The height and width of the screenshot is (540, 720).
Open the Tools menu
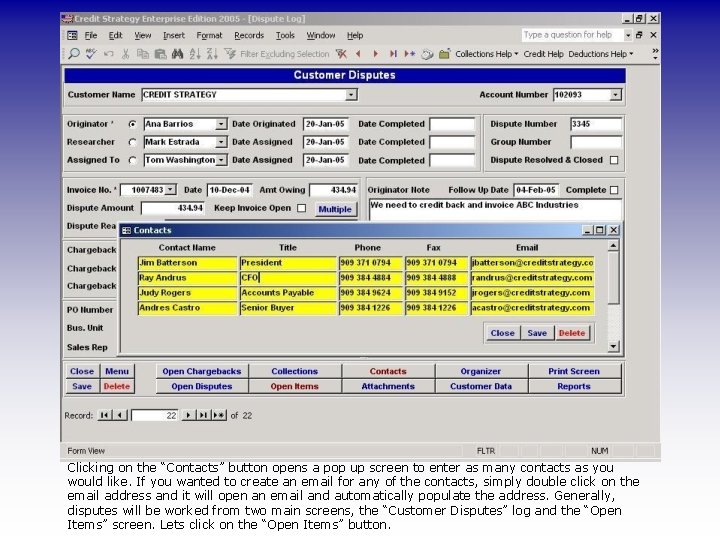[285, 35]
